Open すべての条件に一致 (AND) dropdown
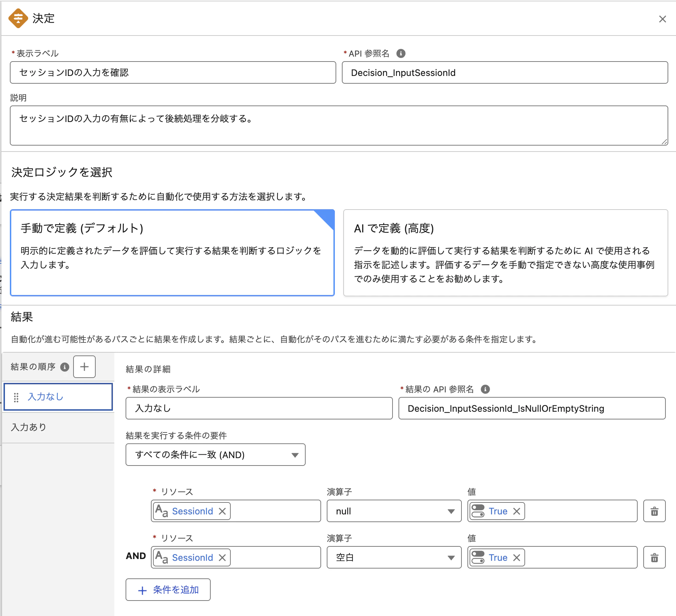 pyautogui.click(x=215, y=455)
